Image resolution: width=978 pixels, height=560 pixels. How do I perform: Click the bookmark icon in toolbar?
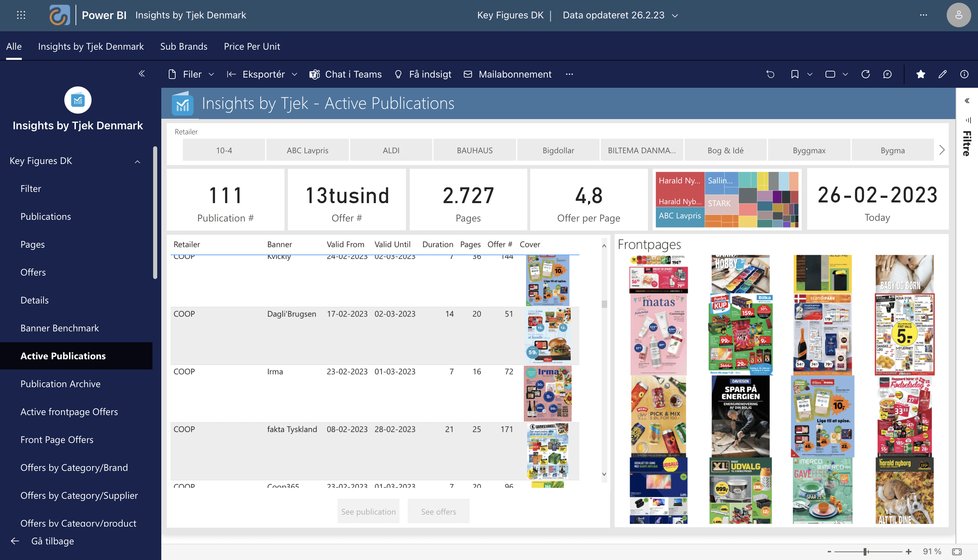[x=795, y=74]
